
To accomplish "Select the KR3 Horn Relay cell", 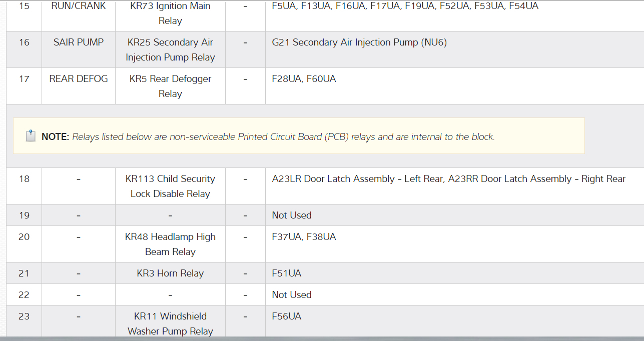I will tap(170, 273).
